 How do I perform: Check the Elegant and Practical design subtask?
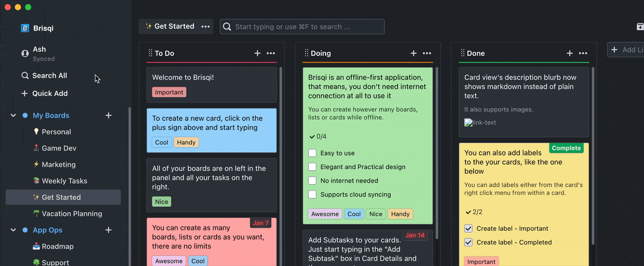point(312,167)
